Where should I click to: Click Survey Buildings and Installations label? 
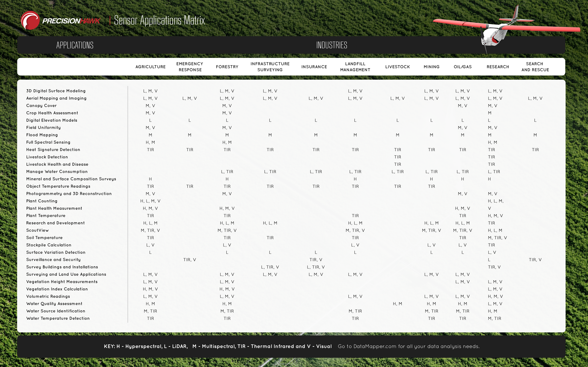[x=62, y=267]
